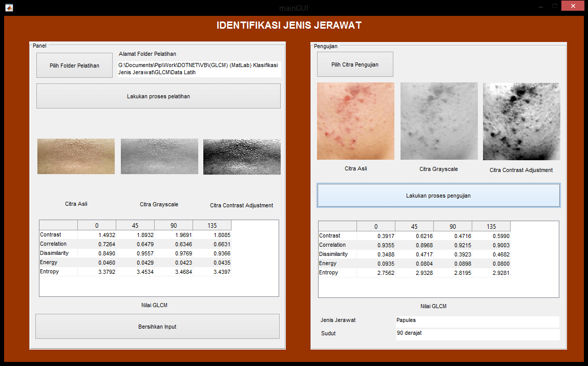Image resolution: width=588 pixels, height=366 pixels.
Task: Select Contrast value 0.3917 in testing table
Action: point(376,236)
